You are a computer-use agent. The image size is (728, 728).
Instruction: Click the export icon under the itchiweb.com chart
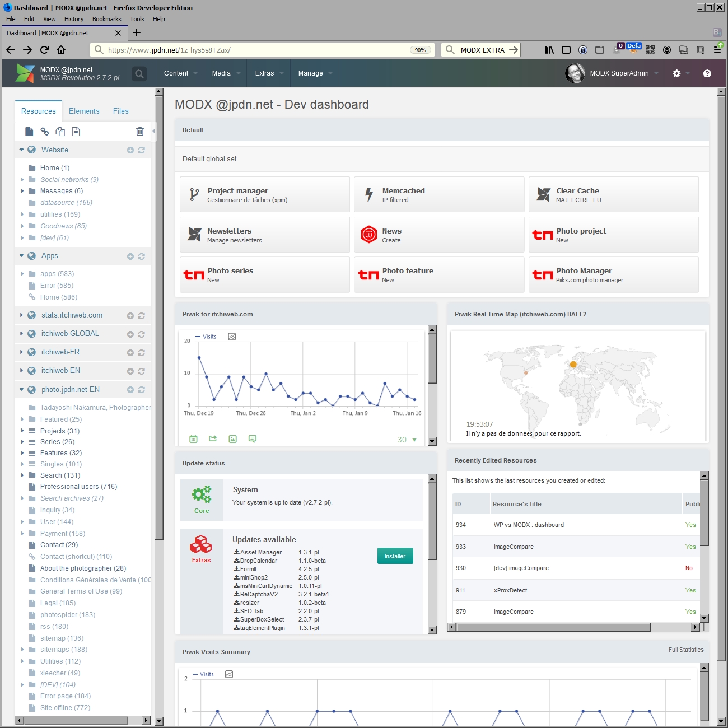click(x=213, y=439)
